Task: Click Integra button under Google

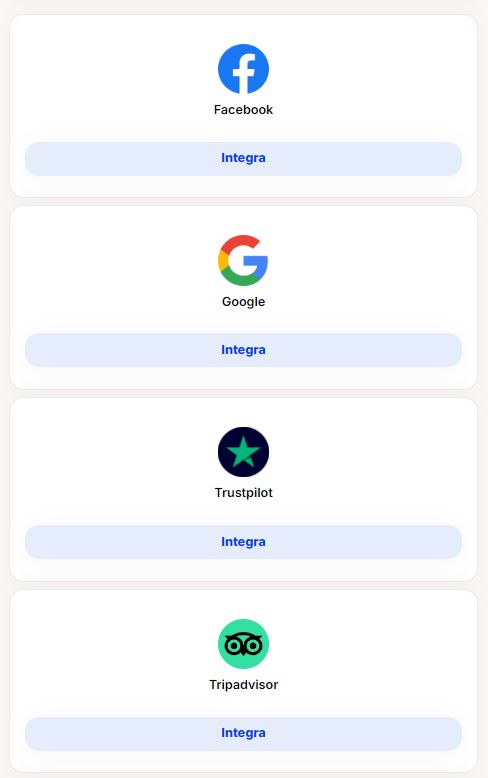Action: point(244,350)
